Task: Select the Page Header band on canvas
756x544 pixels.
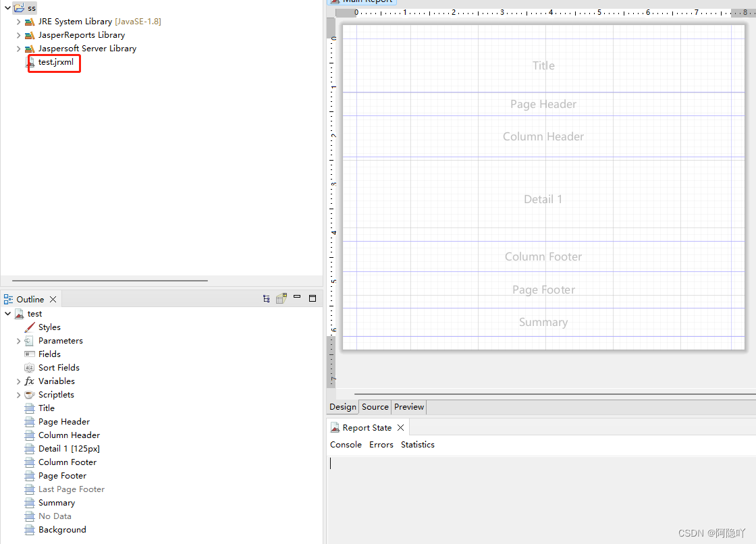Action: click(543, 104)
